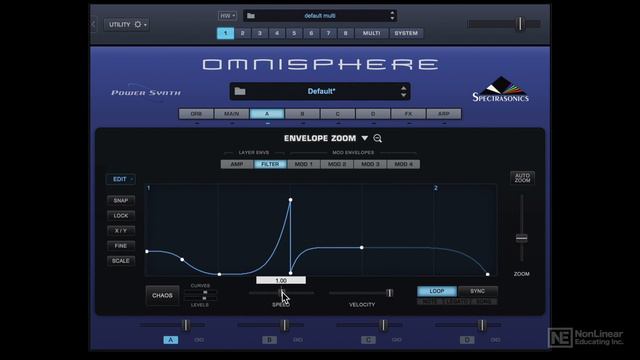This screenshot has width=640, height=360.
Task: Expand the Envelope Zoom dropdown arrow
Action: 364,138
